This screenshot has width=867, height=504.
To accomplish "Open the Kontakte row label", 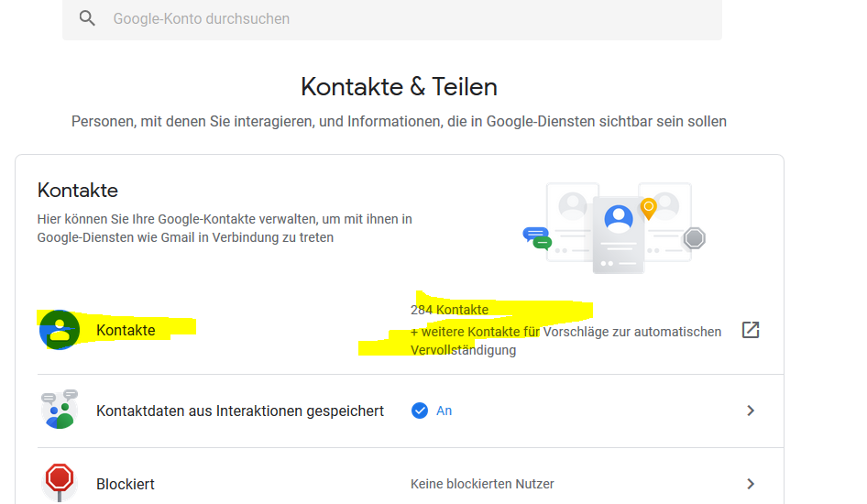I will (x=126, y=330).
